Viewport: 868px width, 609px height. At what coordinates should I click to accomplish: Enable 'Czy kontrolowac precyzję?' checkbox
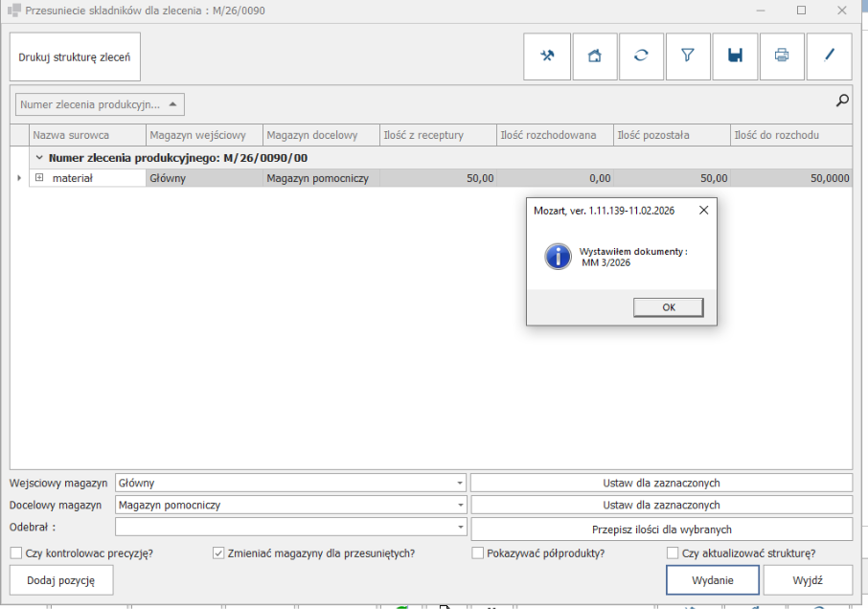point(17,553)
